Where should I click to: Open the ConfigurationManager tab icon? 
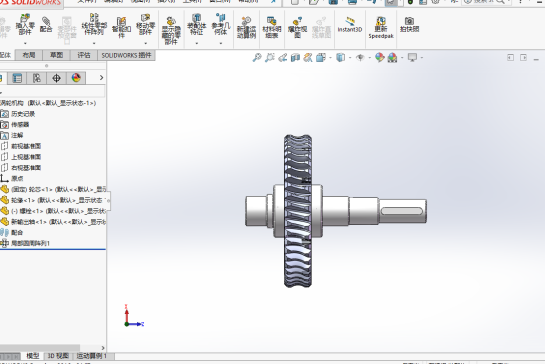click(x=36, y=78)
